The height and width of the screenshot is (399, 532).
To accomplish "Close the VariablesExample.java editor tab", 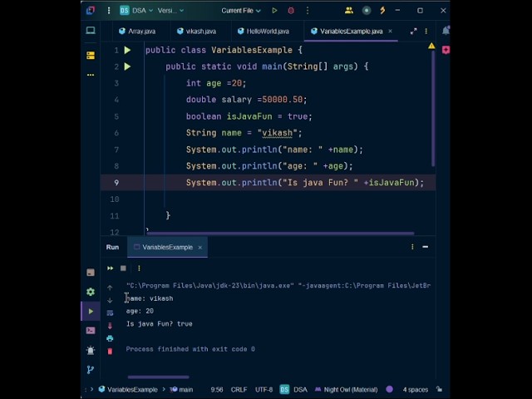I will click(x=390, y=32).
